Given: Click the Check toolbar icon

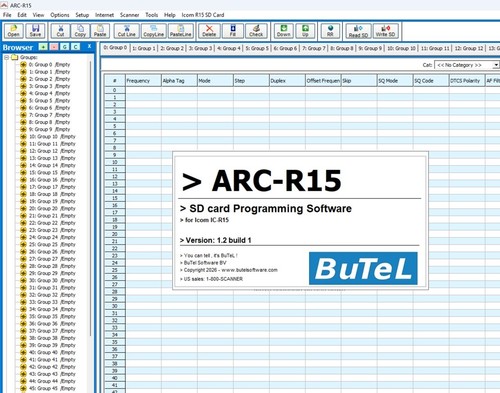Looking at the screenshot, I should coord(256,31).
